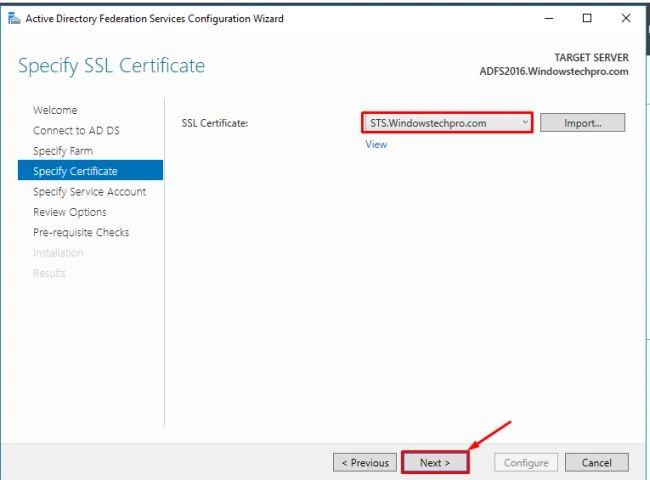Open the Review Options step
Screen dimensions: 650x480
pos(70,212)
